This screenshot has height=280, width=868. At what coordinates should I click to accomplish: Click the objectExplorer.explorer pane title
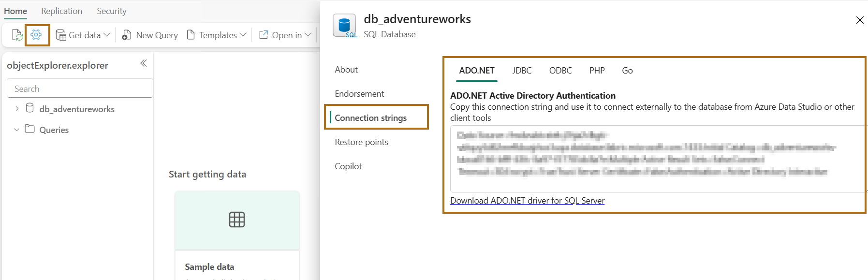click(x=58, y=65)
